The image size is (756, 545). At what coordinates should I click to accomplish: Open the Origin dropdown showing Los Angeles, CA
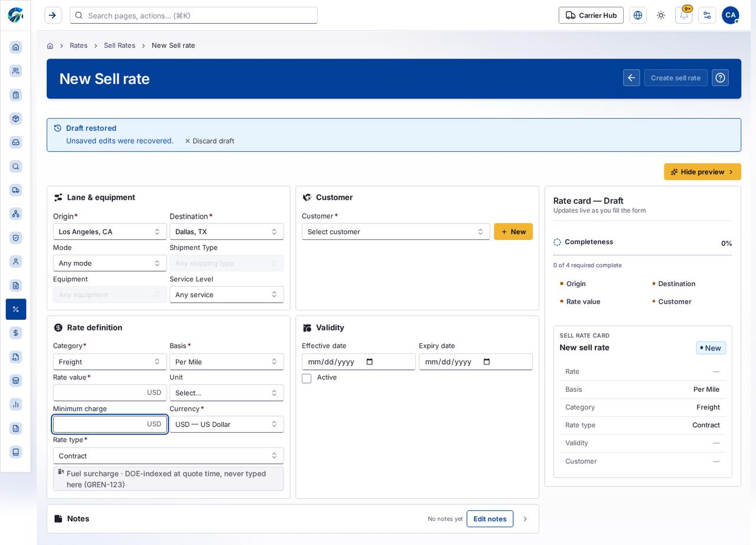[x=110, y=232]
